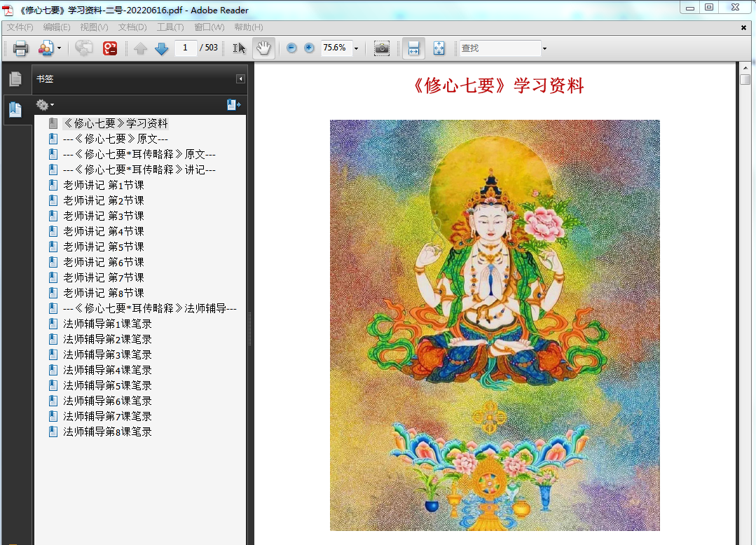
Task: Click the Snapshot camera tool
Action: (382, 48)
